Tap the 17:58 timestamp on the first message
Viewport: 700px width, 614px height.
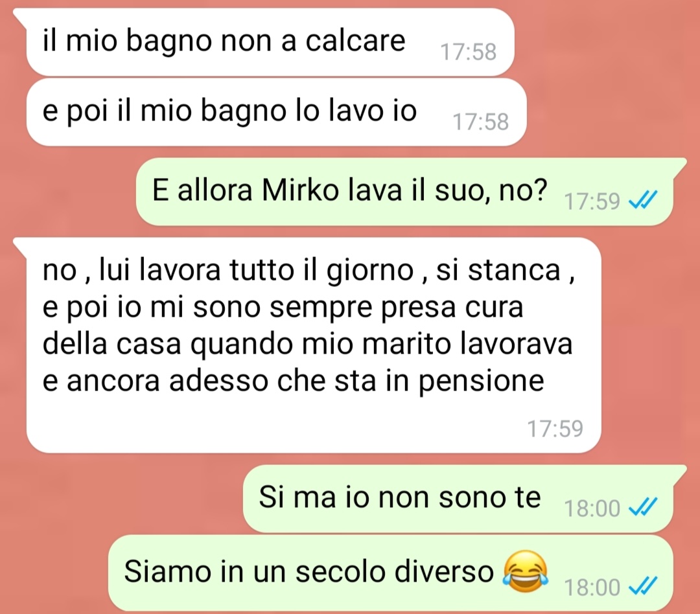click(x=469, y=52)
